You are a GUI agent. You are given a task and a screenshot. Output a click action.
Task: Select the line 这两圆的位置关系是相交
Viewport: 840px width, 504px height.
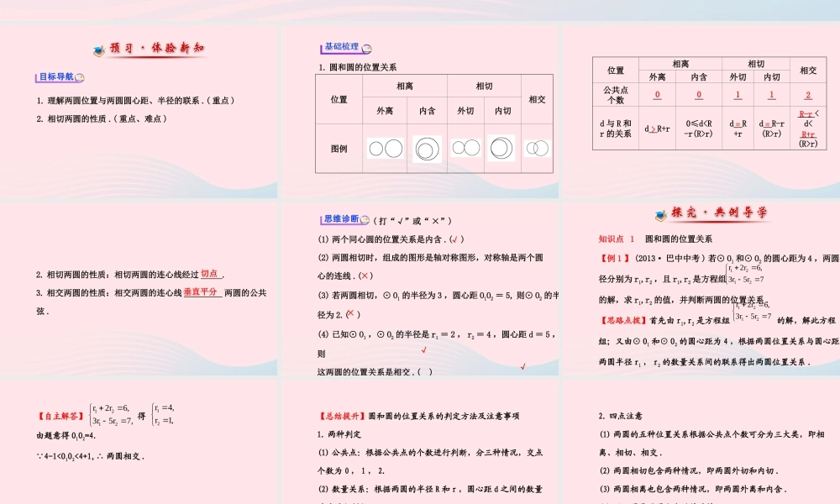(375, 372)
